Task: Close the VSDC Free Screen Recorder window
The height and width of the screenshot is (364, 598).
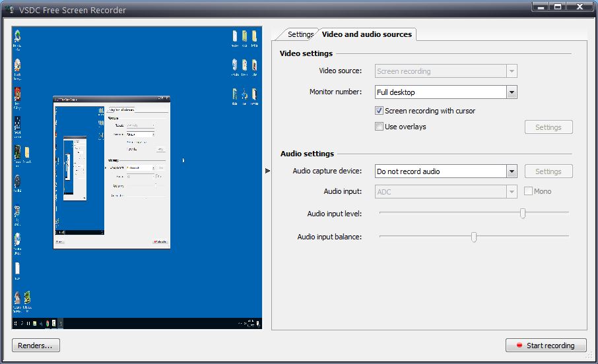Action: pos(580,7)
